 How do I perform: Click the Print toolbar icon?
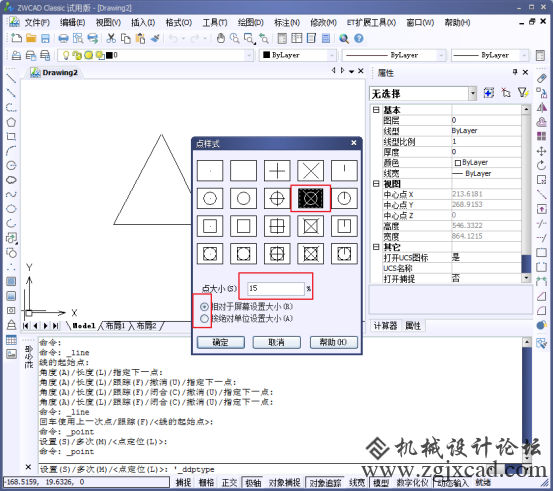(x=64, y=38)
